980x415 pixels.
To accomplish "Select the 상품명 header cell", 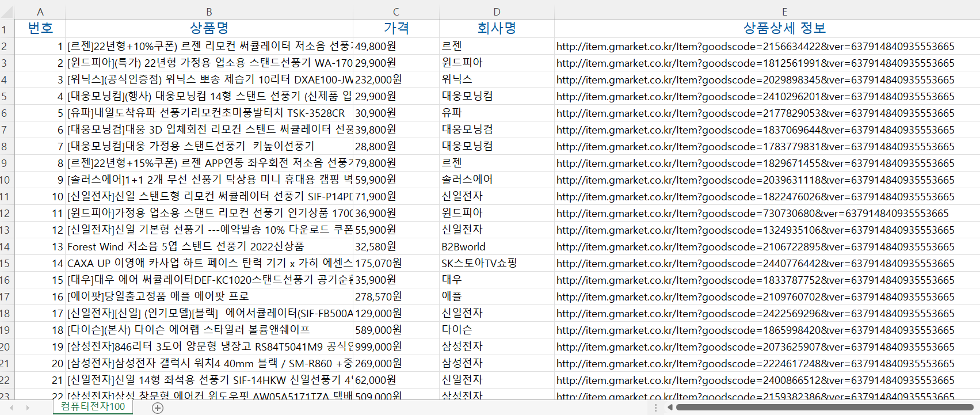I will click(x=209, y=29).
